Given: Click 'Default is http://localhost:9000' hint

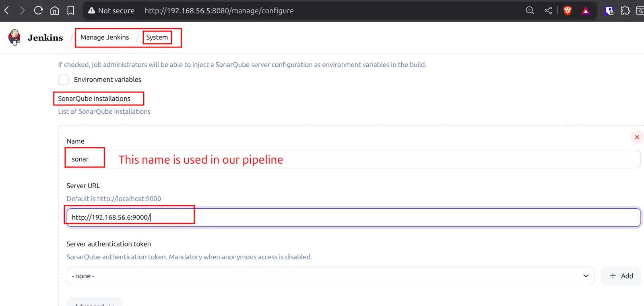Looking at the screenshot, I should click(114, 199).
